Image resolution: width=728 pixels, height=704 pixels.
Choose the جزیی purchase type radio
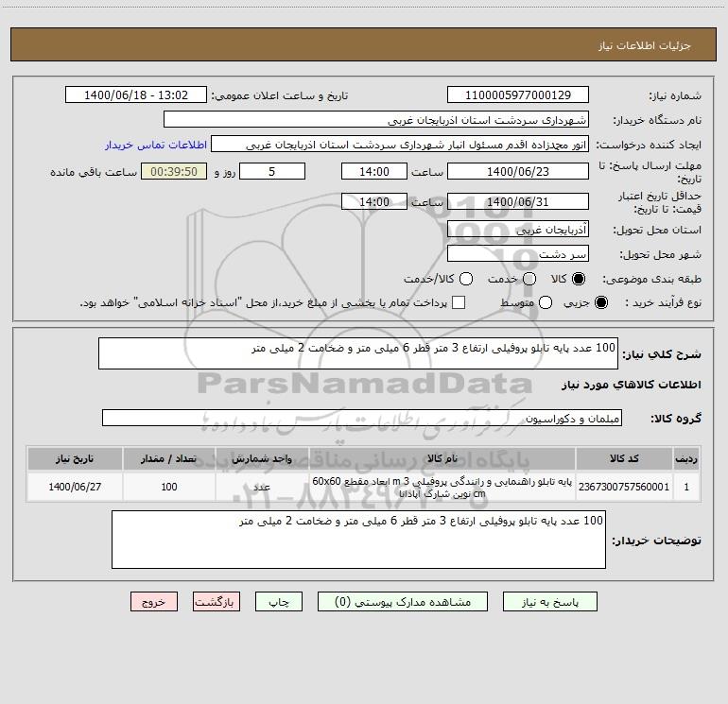[x=600, y=302]
